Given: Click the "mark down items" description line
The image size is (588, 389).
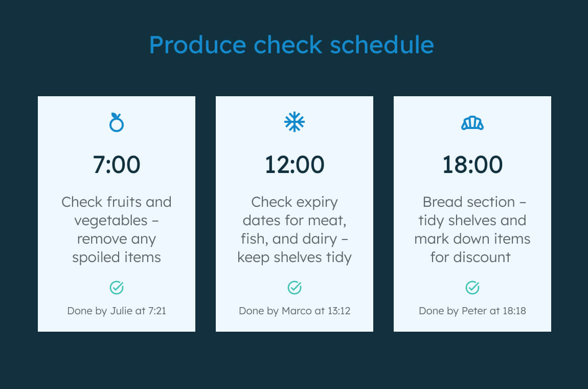Looking at the screenshot, I should [472, 239].
